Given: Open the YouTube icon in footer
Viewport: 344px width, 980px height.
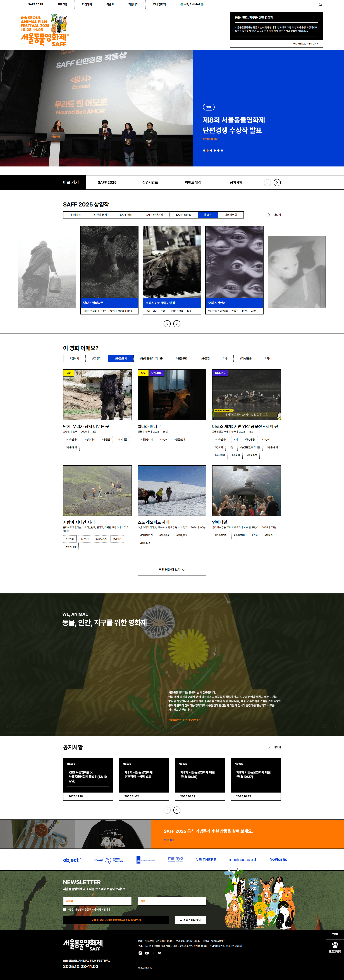Looking at the screenshot, I should pyautogui.click(x=147, y=953).
